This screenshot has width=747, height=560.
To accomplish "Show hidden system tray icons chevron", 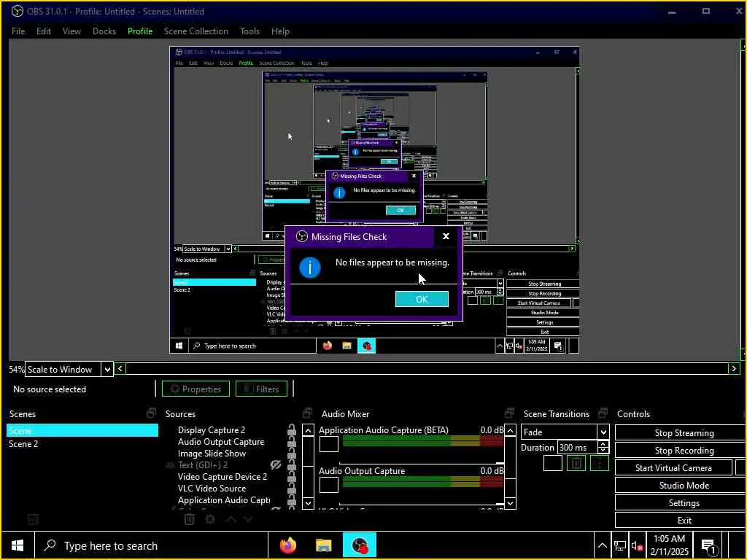I will click(x=602, y=546).
